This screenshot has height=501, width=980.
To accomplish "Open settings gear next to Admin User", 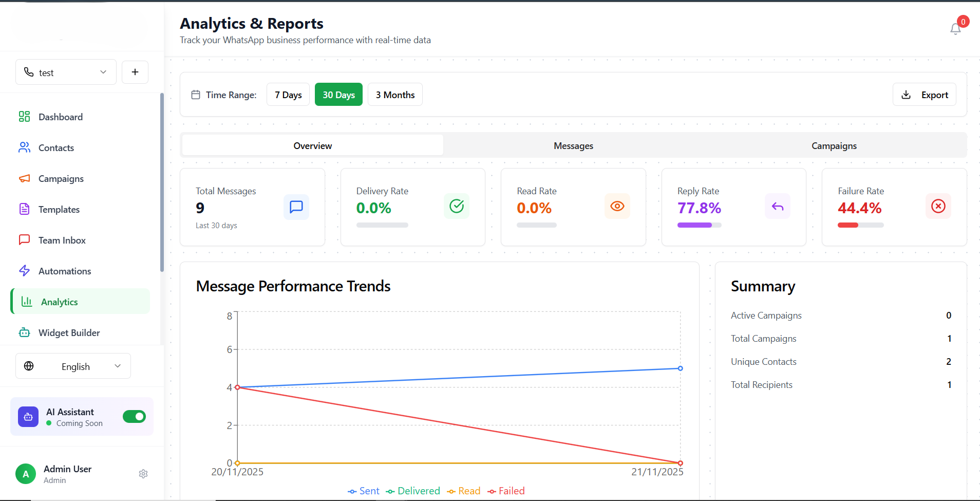I will click(143, 474).
